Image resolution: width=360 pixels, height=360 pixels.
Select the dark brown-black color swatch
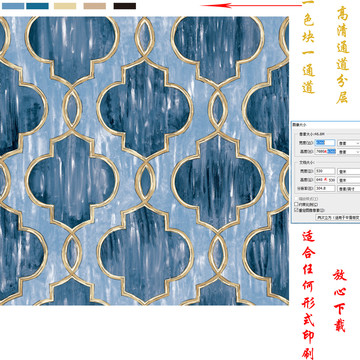click(x=125, y=6)
